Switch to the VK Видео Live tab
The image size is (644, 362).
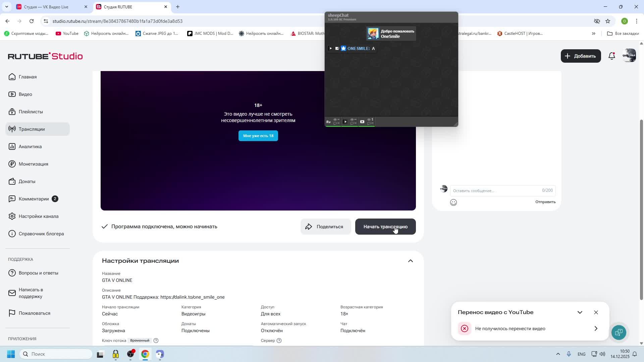pyautogui.click(x=47, y=7)
